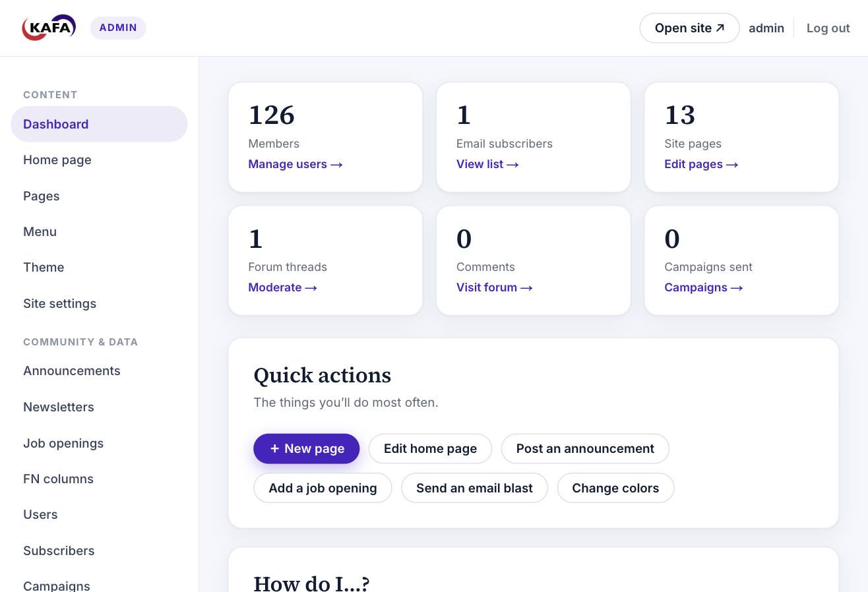
Task: Go to Site settings in sidebar
Action: (99, 303)
